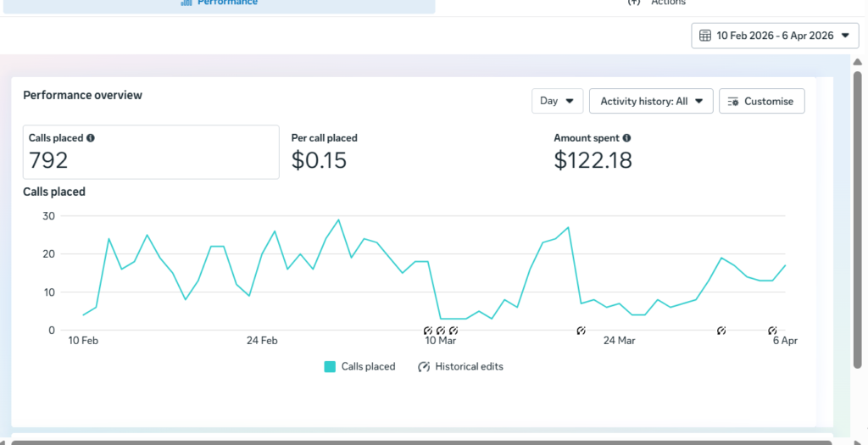Click third historical edit marker near 10 Mar

coord(453,331)
